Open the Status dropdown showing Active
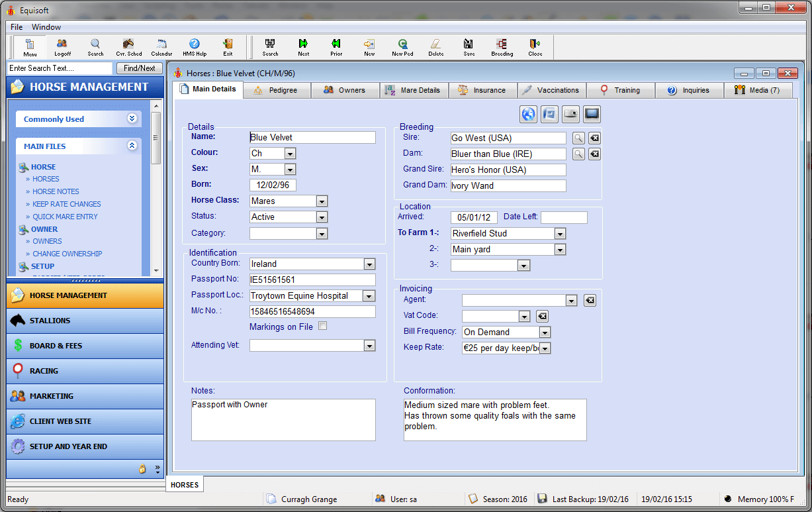812x512 pixels. (322, 217)
